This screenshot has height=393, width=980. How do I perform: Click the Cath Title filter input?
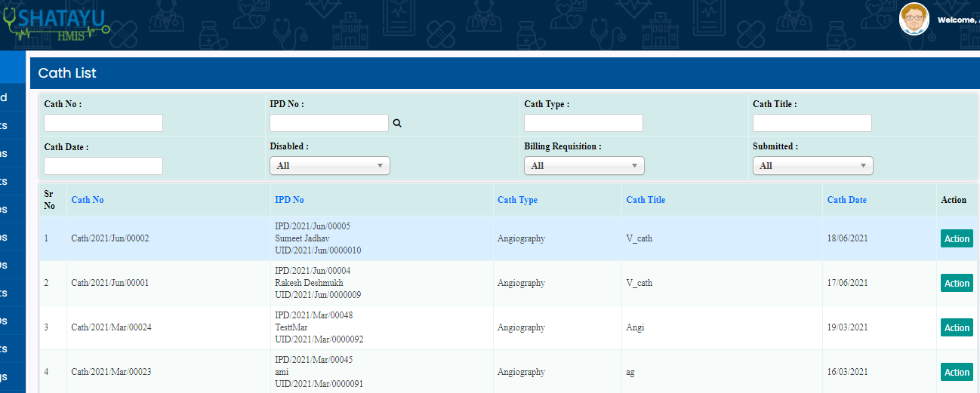click(x=812, y=123)
